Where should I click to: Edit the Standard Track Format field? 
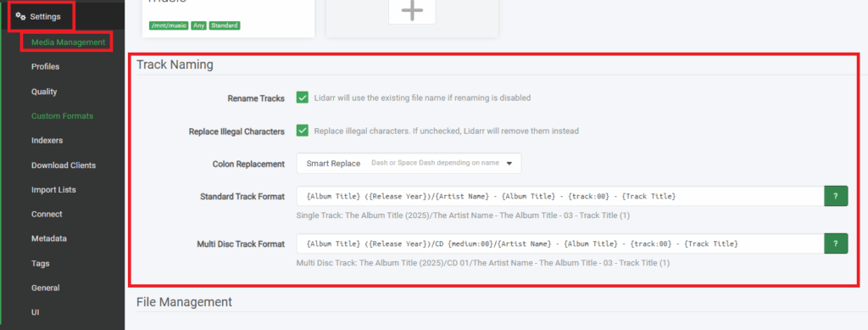tap(560, 196)
